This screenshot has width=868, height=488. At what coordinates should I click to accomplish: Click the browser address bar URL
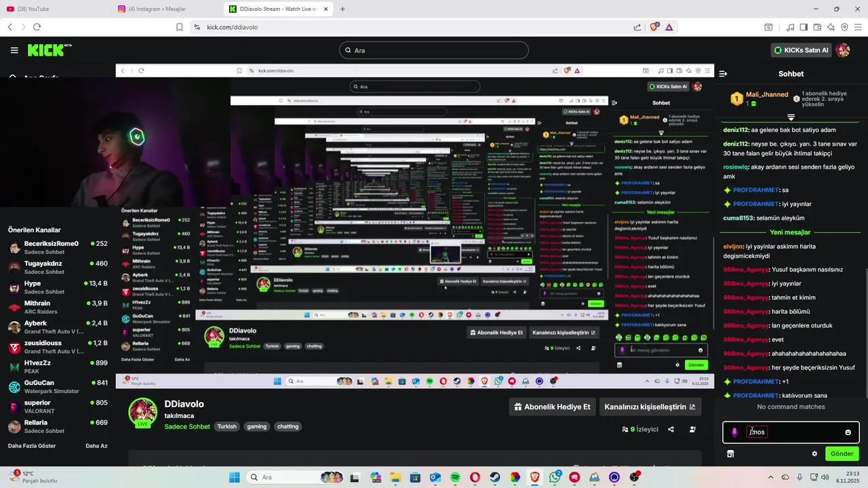coord(232,27)
